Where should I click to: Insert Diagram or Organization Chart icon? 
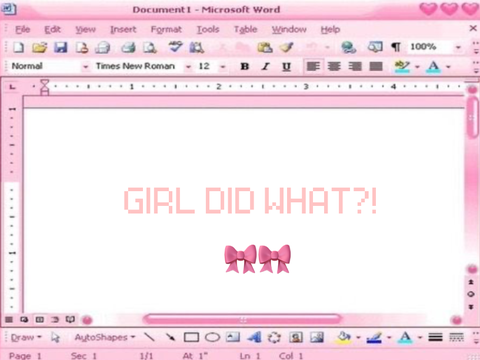click(274, 337)
